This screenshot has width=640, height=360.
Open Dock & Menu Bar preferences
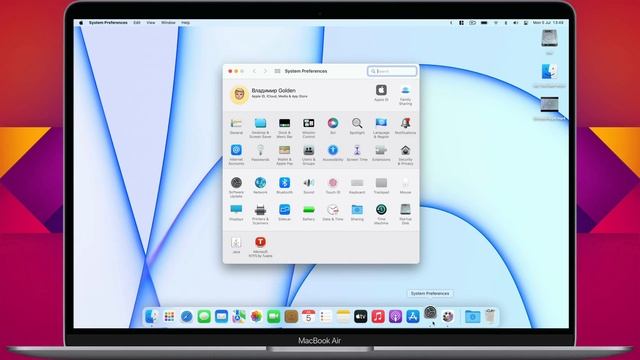pyautogui.click(x=284, y=123)
